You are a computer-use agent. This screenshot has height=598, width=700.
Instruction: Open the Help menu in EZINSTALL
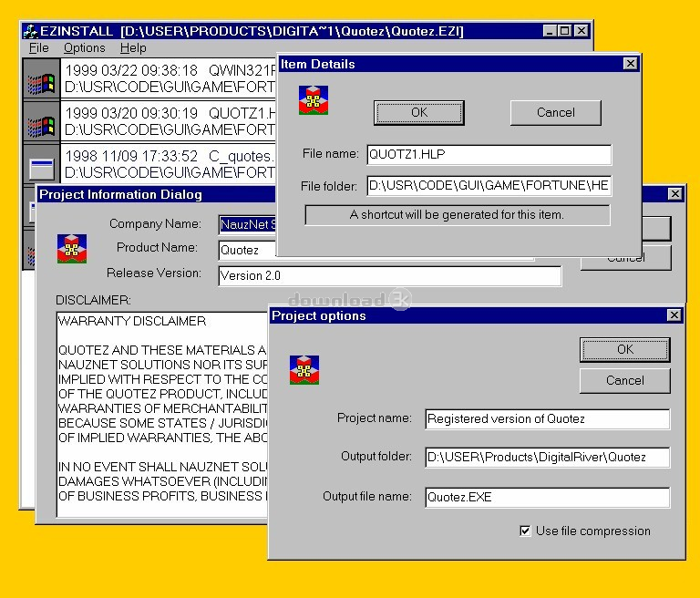click(x=133, y=47)
